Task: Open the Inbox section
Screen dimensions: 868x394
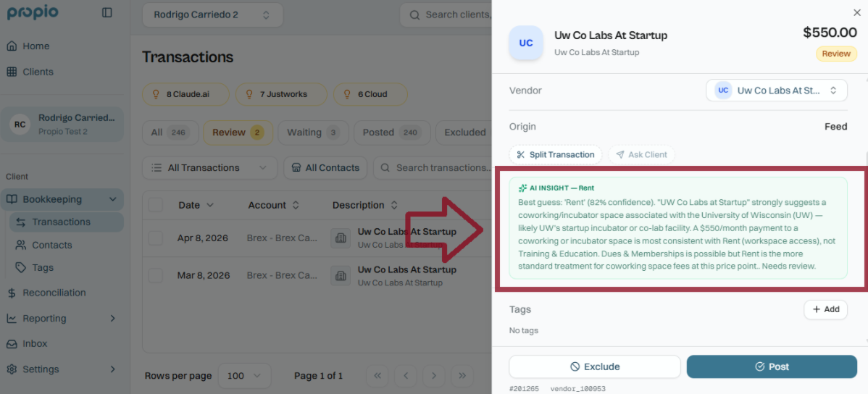Action: pos(34,343)
